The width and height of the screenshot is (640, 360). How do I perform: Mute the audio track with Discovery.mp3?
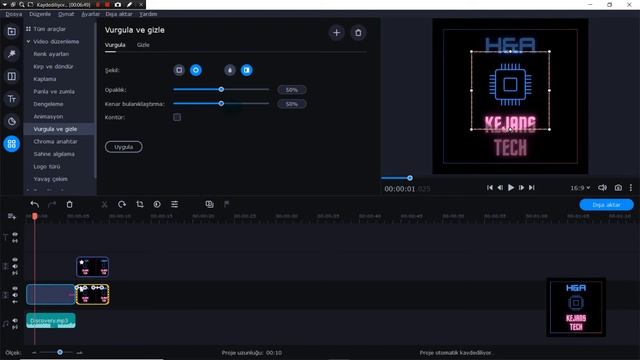tap(15, 320)
